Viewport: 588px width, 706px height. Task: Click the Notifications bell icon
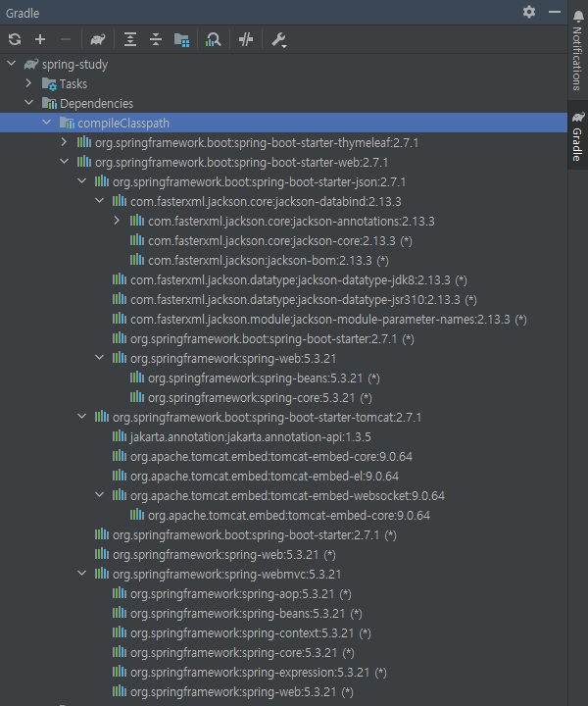point(578,16)
